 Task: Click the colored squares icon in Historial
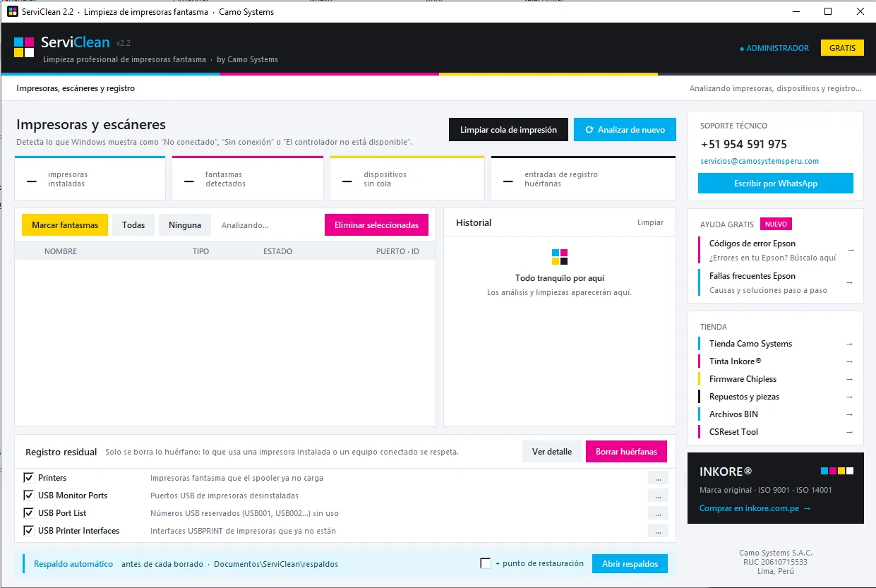[560, 256]
